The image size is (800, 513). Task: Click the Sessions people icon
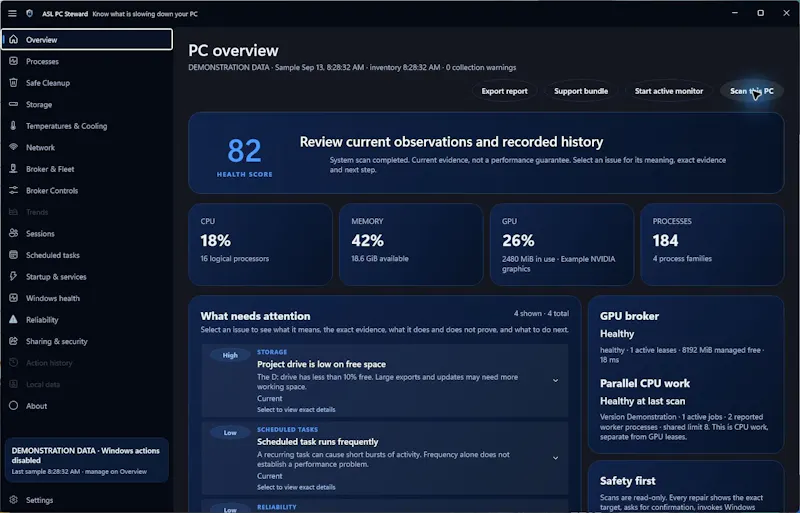click(14, 233)
